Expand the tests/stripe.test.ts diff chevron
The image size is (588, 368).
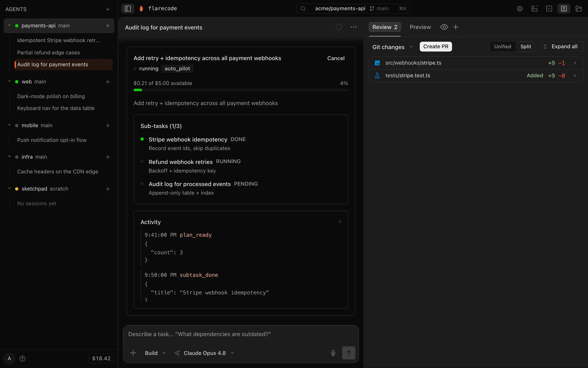575,76
